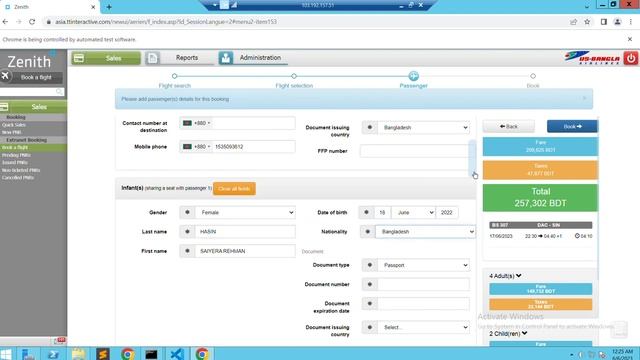Open the Mobile phone country code dropdown
The width and height of the screenshot is (640, 360).
(x=196, y=147)
